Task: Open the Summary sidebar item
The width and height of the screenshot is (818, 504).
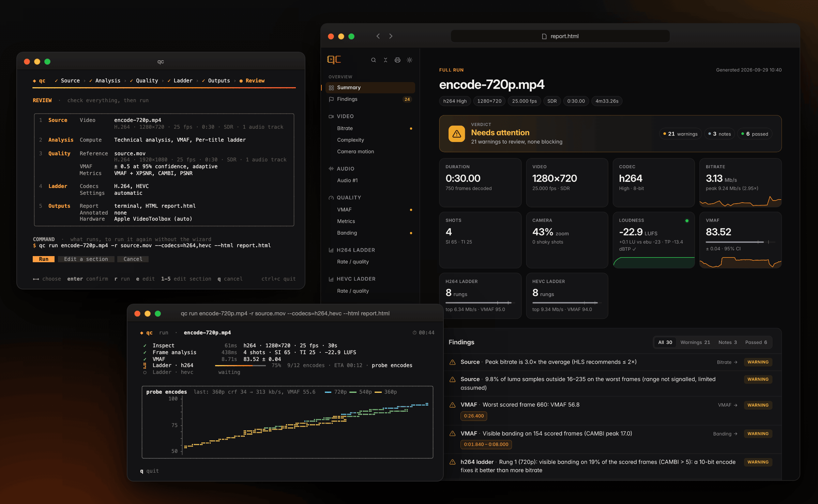Action: point(370,88)
